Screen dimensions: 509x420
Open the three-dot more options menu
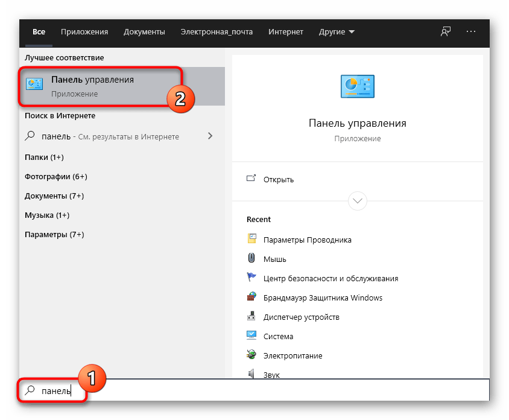pyautogui.click(x=471, y=32)
